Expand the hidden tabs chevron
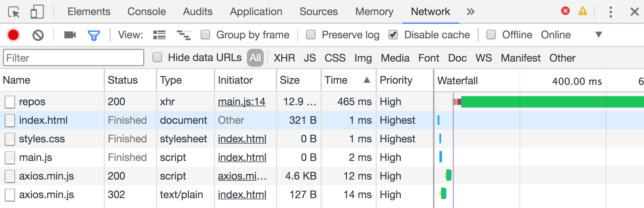 [470, 12]
